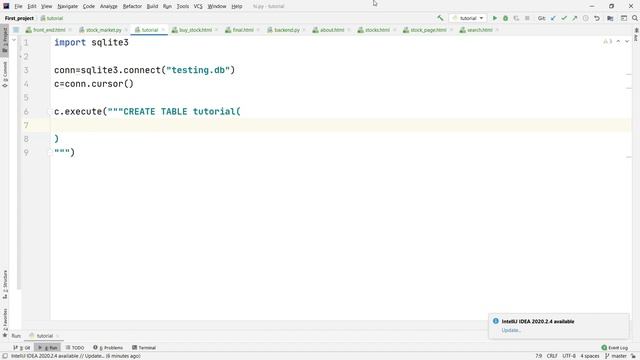Click cursor position 7:9 in status bar
The image size is (640, 360).
tap(538, 356)
